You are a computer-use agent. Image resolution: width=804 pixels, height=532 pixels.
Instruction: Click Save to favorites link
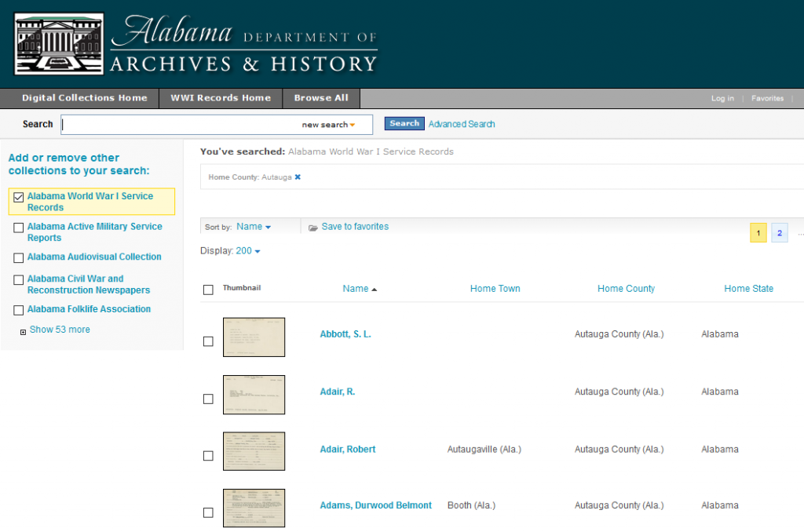[x=355, y=227]
